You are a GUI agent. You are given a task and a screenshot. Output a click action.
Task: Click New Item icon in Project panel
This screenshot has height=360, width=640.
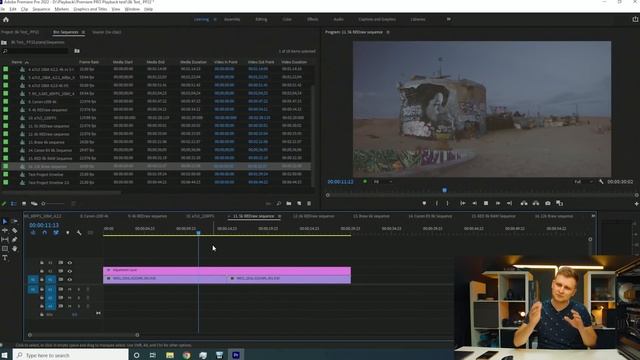click(x=299, y=203)
